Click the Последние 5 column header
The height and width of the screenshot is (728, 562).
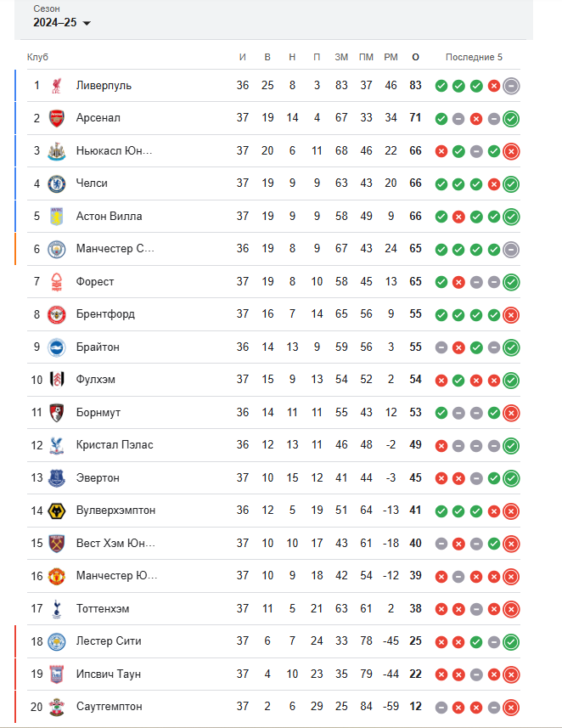(474, 57)
